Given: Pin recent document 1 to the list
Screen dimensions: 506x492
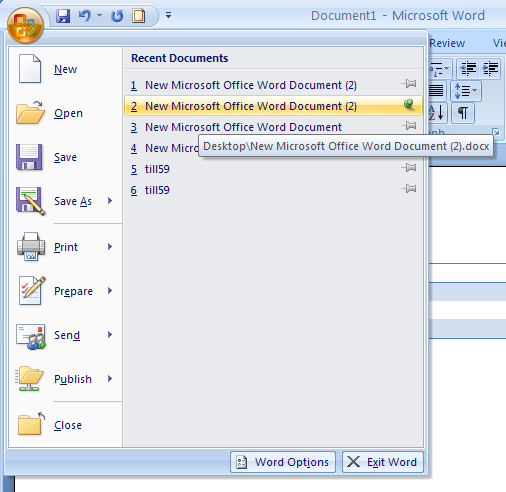Looking at the screenshot, I should pyautogui.click(x=409, y=84).
